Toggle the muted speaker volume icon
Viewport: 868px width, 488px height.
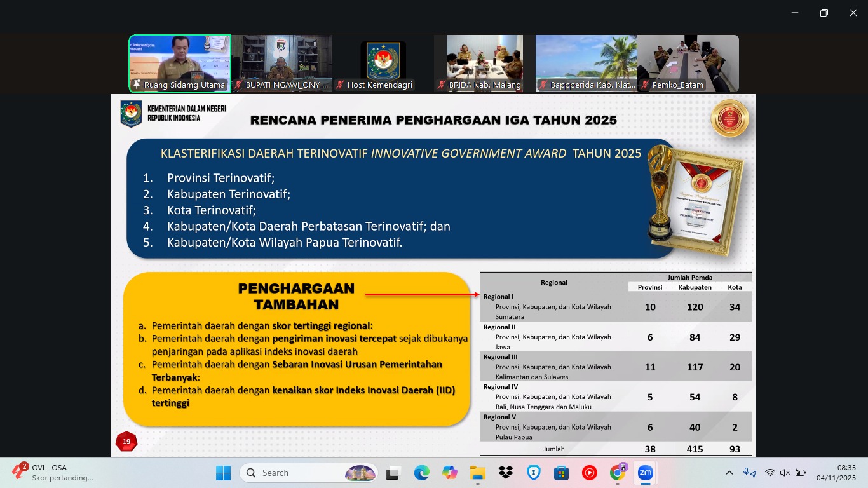(x=785, y=473)
